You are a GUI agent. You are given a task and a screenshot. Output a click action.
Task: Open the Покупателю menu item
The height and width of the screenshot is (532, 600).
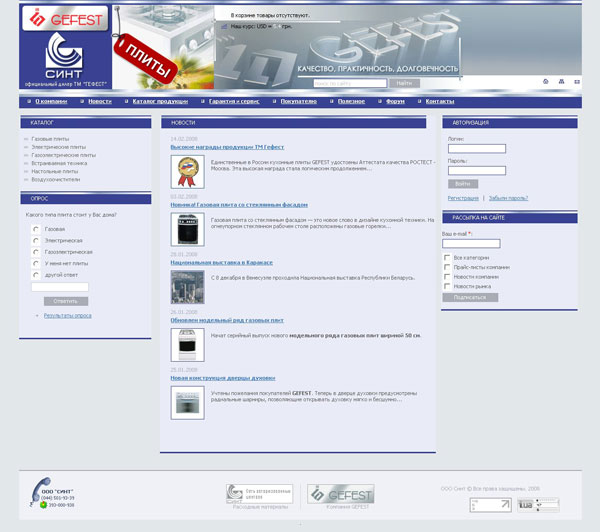click(x=298, y=101)
